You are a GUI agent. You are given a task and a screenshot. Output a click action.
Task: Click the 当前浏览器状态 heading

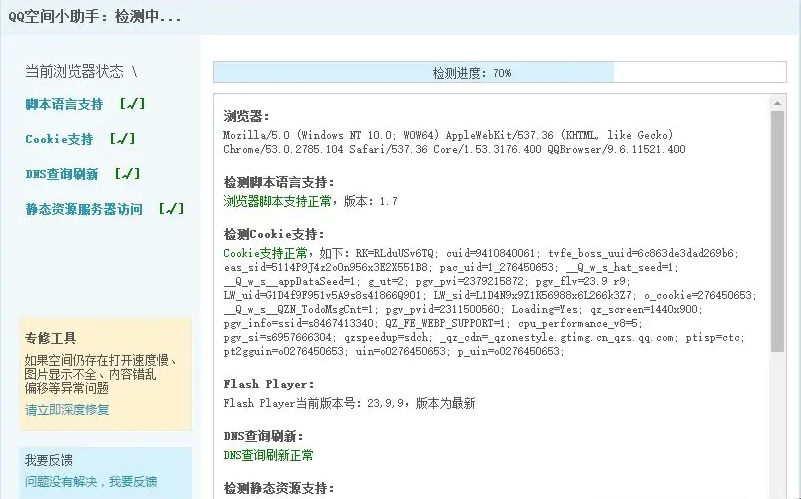[75, 71]
